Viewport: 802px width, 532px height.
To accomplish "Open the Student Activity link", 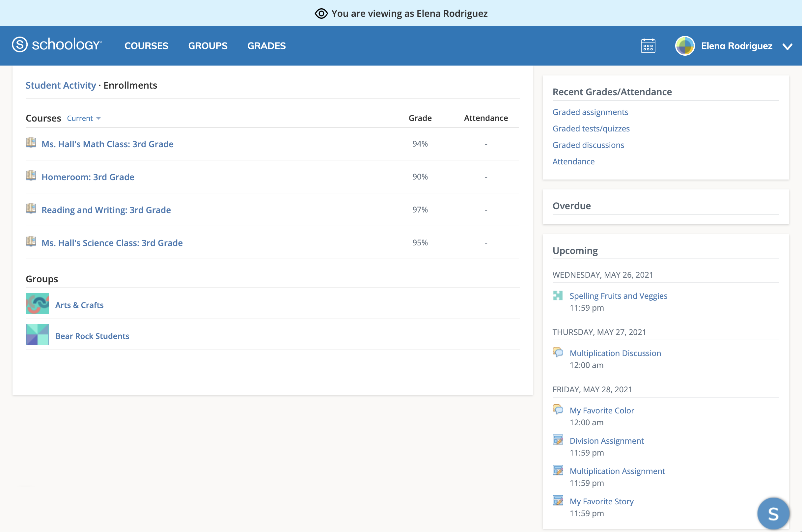I will click(61, 85).
